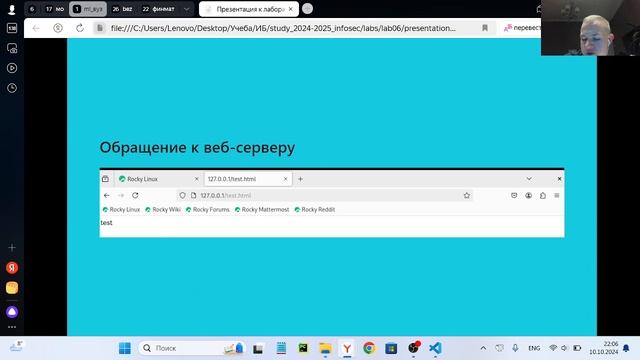Open the sidebar video play icon
The width and height of the screenshot is (640, 360).
tap(12, 68)
